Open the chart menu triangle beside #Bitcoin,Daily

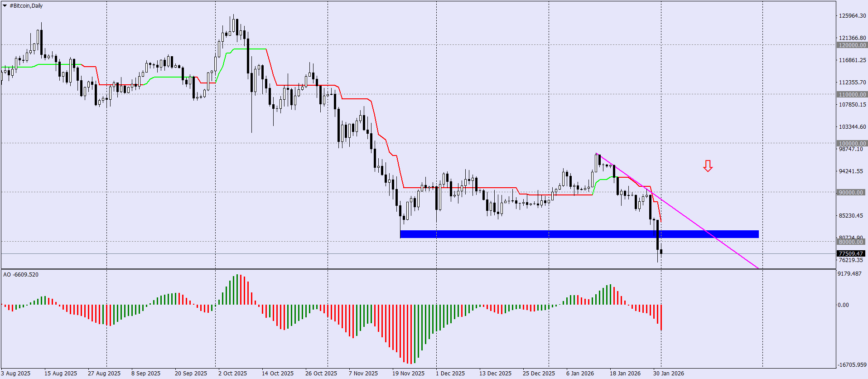(x=5, y=6)
